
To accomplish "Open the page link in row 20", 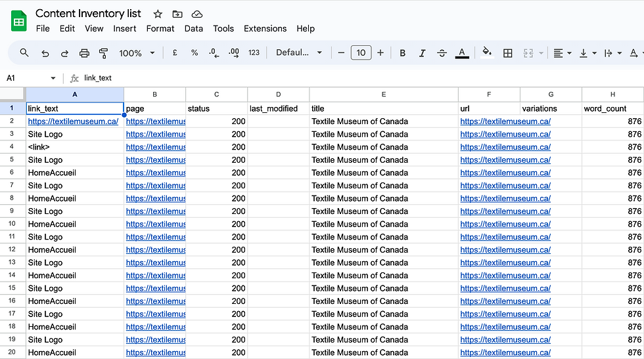I will tap(156, 352).
